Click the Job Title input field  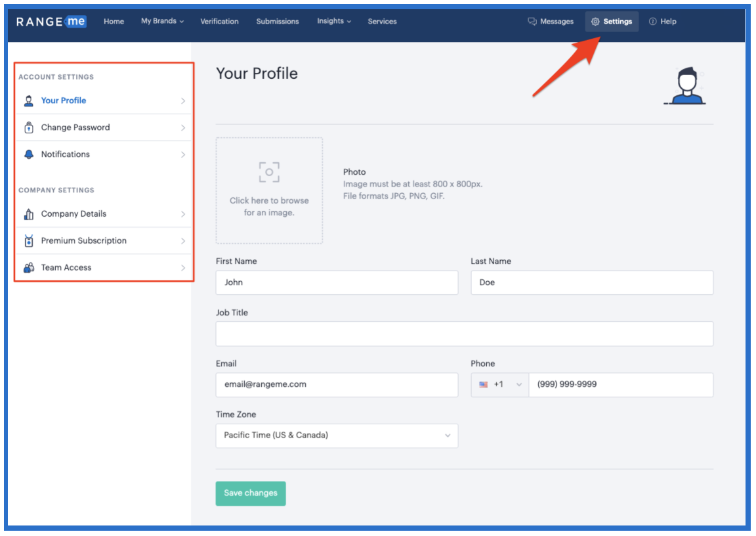(465, 334)
